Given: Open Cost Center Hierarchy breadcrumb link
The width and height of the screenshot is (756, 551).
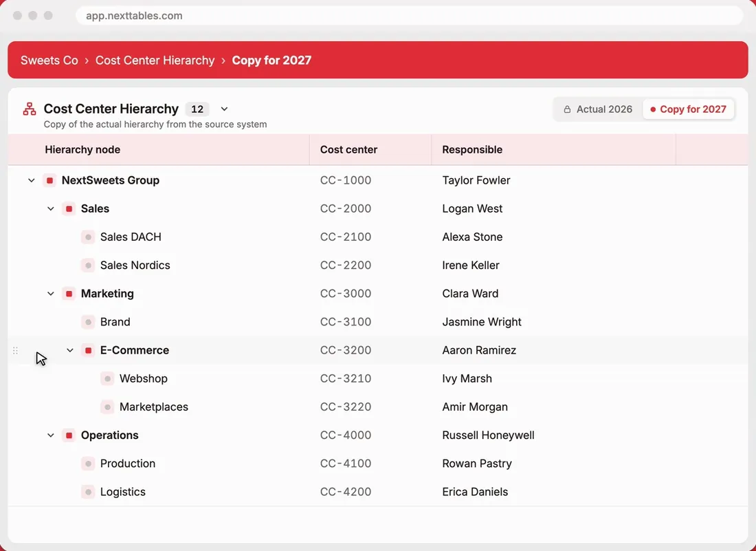Looking at the screenshot, I should click(x=155, y=61).
